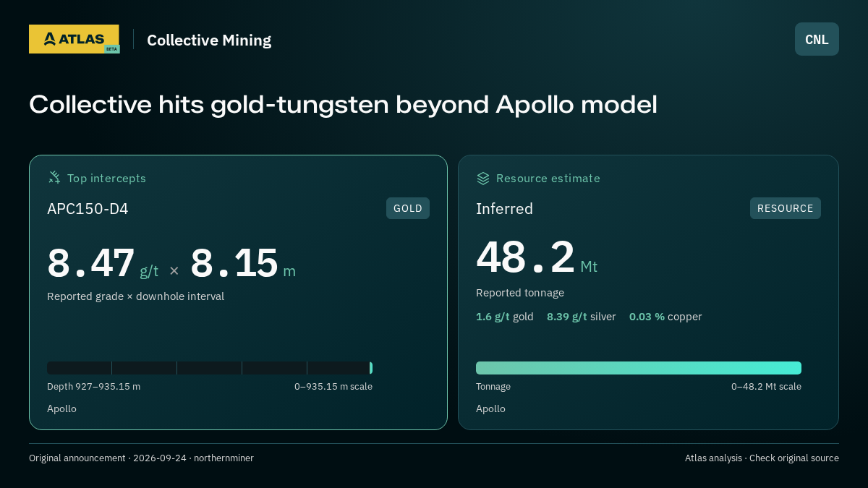The image size is (868, 488).
Task: Click the tonnage progress bar
Action: click(x=639, y=368)
